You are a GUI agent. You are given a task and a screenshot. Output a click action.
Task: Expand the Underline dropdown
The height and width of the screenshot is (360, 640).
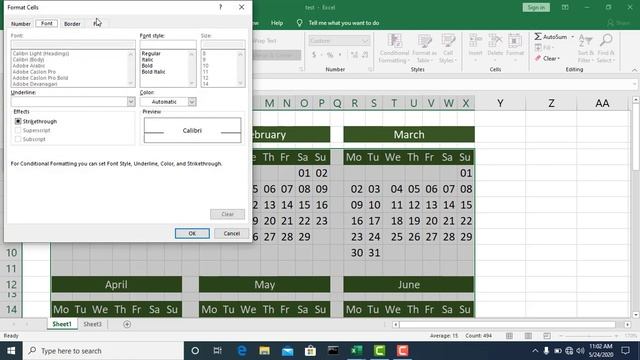131,101
